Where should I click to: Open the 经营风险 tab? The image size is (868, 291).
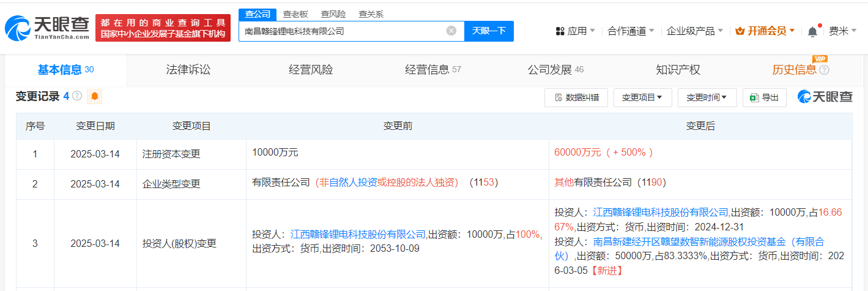311,70
